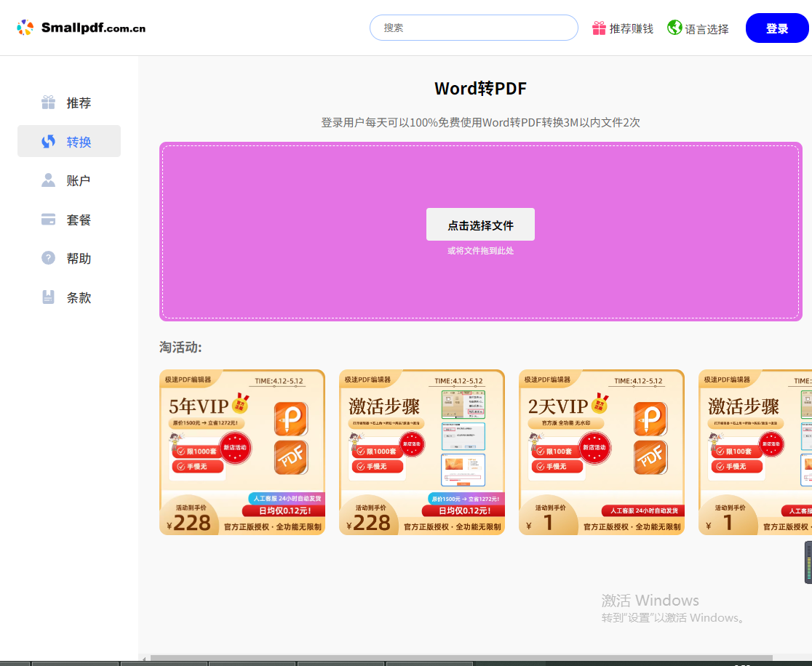
Task: Click the horizontal scrollbar at page bottom
Action: [x=461, y=658]
